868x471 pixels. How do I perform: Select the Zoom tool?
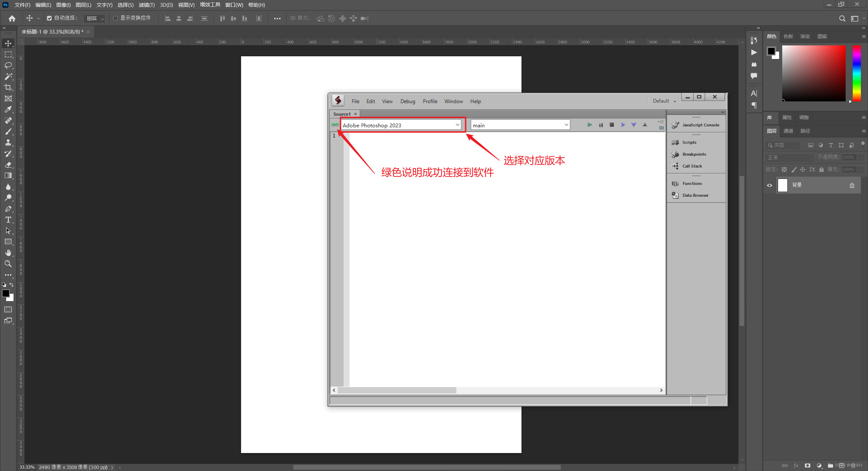tap(8, 263)
